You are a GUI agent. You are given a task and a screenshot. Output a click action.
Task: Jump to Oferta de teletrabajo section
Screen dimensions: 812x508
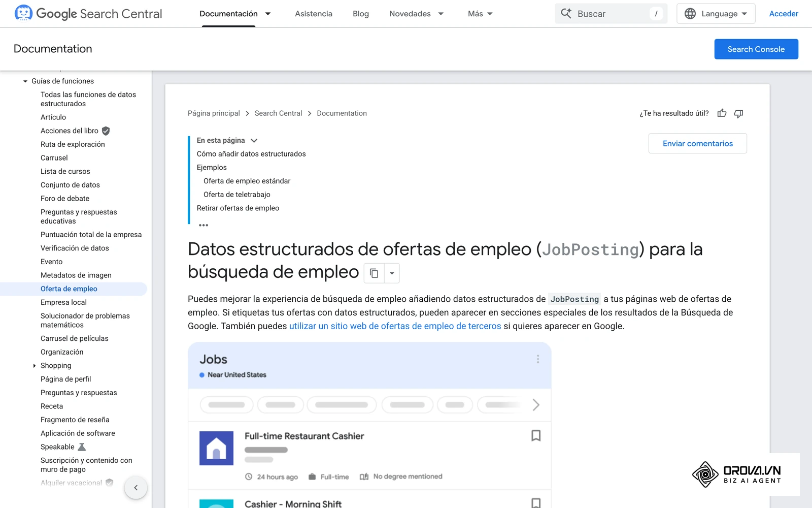point(237,195)
